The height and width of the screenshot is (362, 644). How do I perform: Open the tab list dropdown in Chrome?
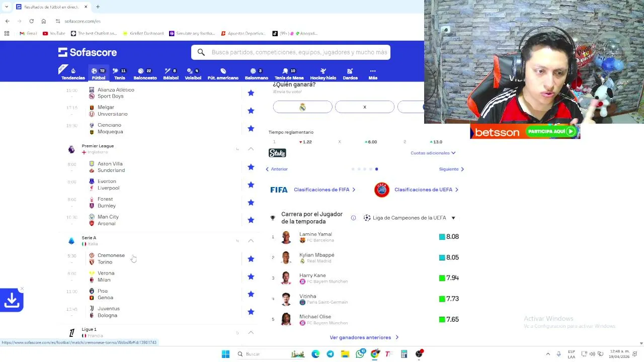(7, 7)
